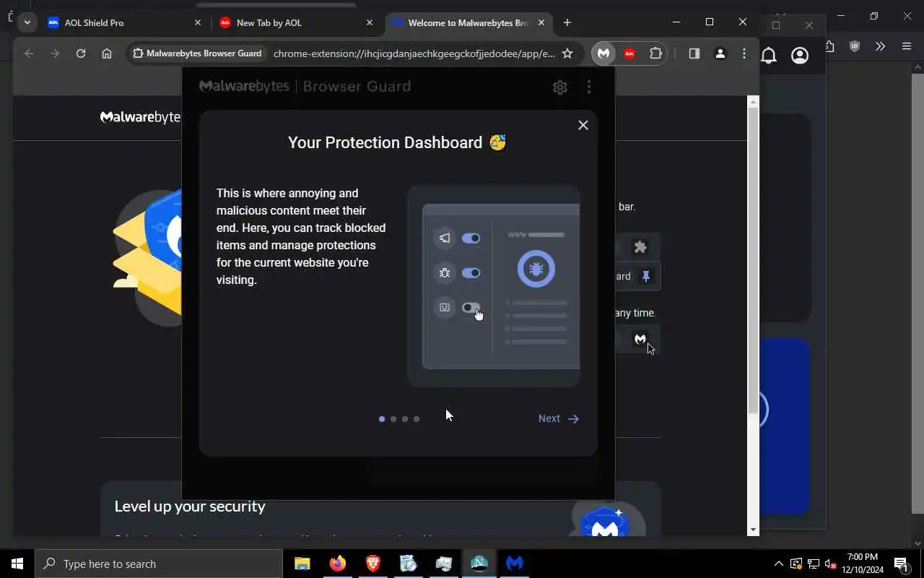Open the extensions puzzle menu
This screenshot has width=924, height=578.
coord(655,53)
